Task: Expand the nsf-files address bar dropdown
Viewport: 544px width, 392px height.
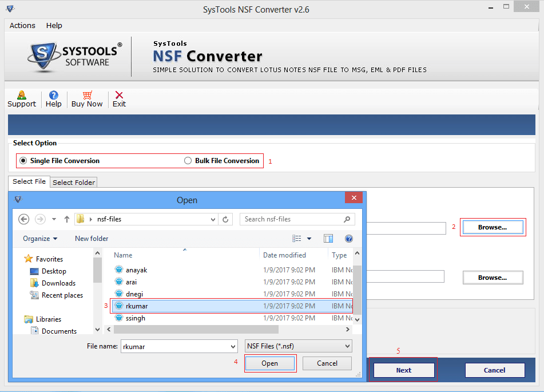Action: (x=213, y=219)
